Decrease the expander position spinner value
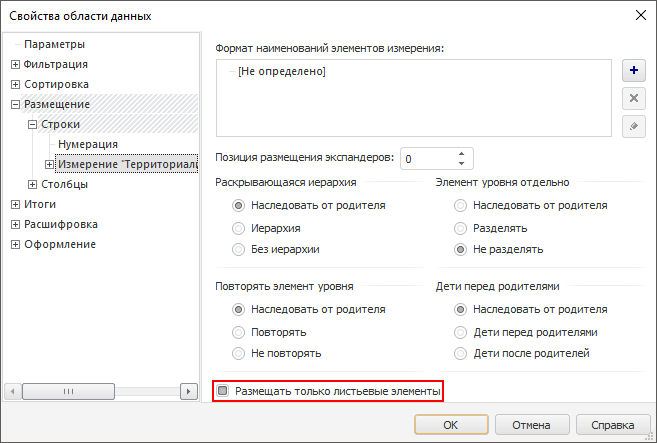The image size is (657, 443). pos(461,163)
